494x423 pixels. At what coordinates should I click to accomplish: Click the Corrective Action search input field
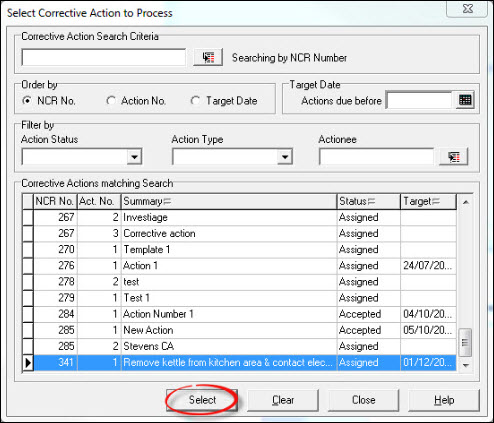(x=104, y=58)
